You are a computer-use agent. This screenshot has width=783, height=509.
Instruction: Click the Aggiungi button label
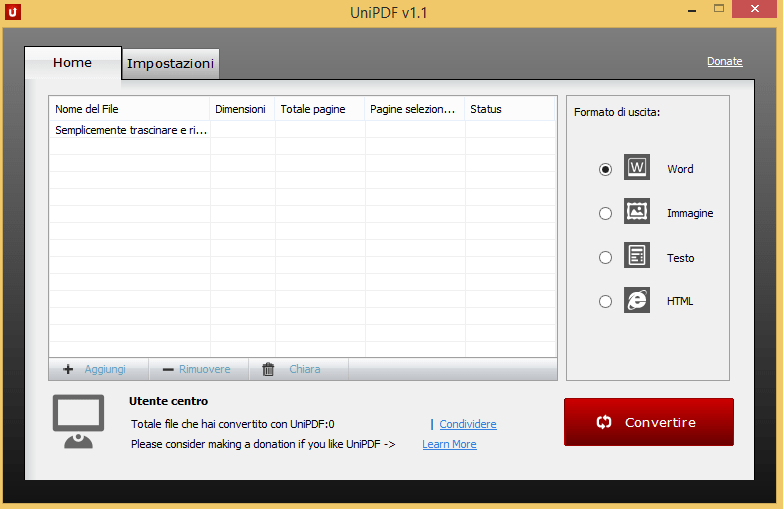(105, 369)
